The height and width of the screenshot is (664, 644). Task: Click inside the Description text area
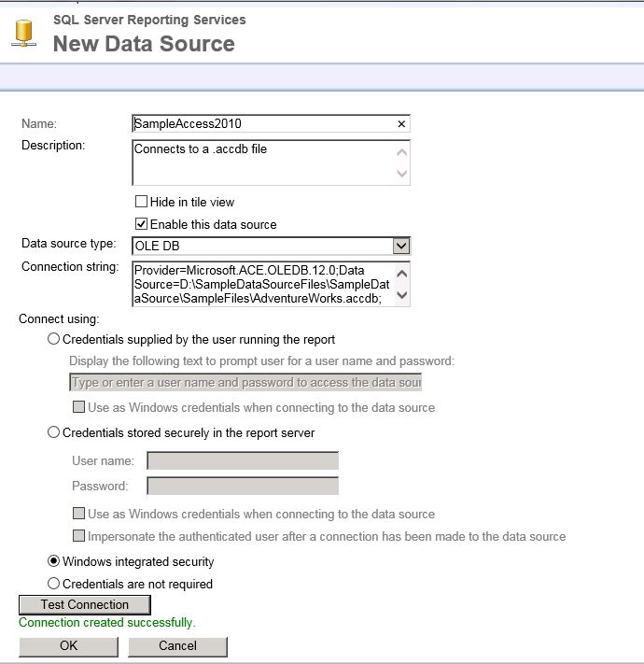pos(261,162)
